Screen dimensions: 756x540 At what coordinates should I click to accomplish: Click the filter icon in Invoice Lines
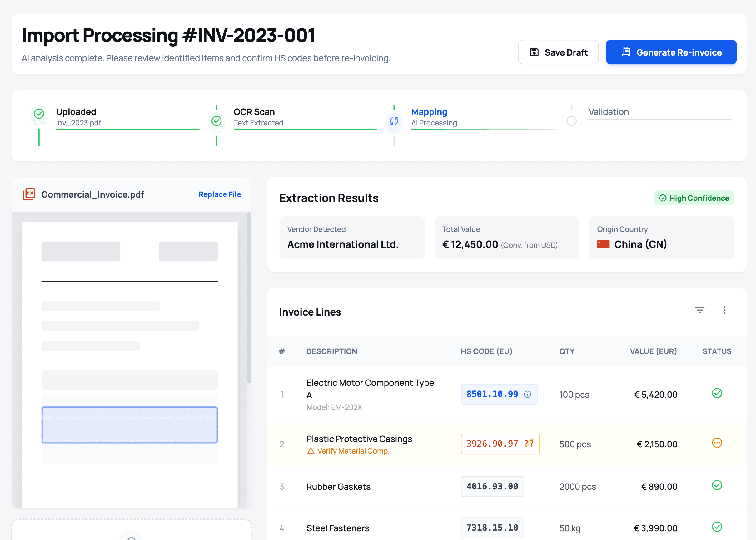699,310
